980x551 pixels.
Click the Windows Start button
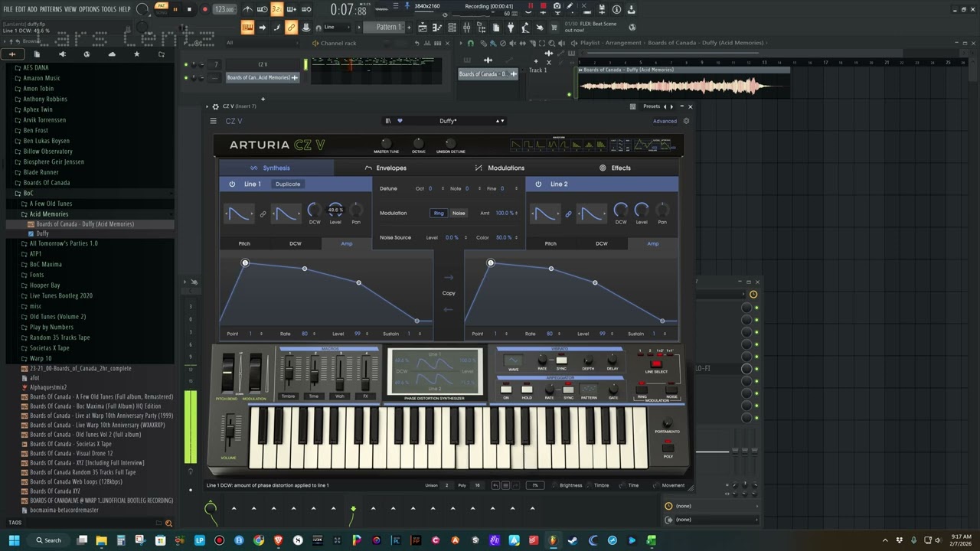pyautogui.click(x=14, y=540)
